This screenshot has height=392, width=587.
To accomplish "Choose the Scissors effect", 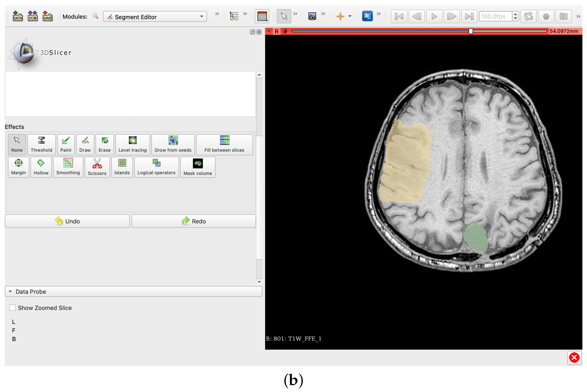I will 97,167.
